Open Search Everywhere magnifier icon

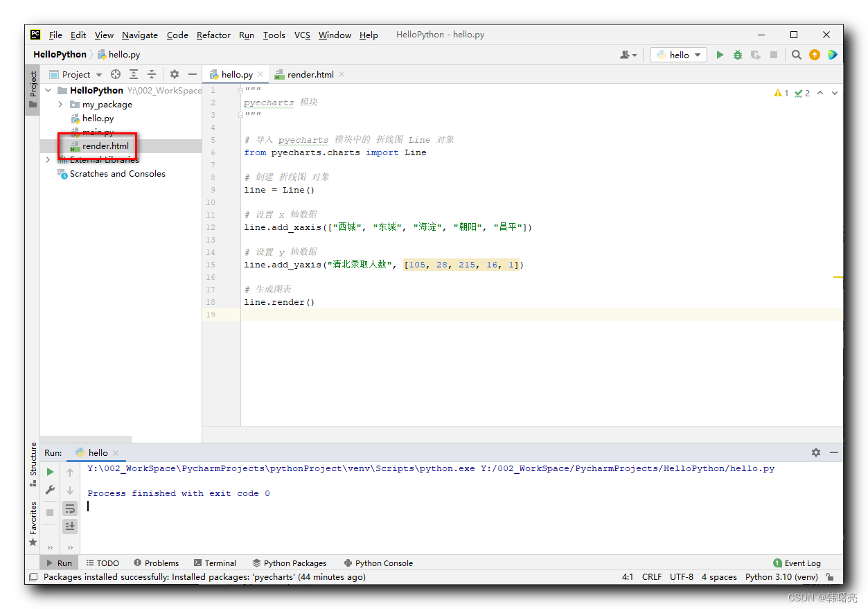tap(796, 54)
